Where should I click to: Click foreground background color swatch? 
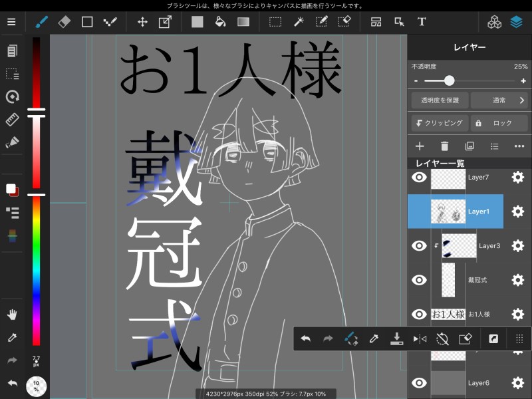click(x=12, y=190)
